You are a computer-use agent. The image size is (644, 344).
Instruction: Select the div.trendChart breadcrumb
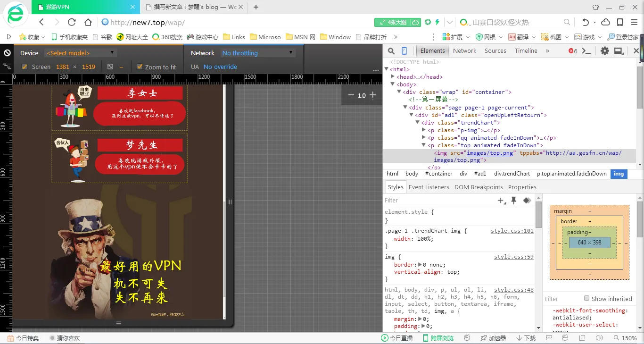[x=512, y=174]
